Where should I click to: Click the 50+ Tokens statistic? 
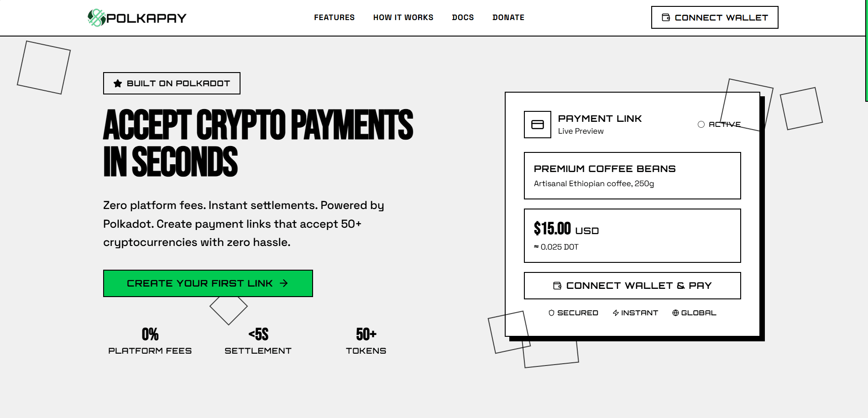click(366, 341)
